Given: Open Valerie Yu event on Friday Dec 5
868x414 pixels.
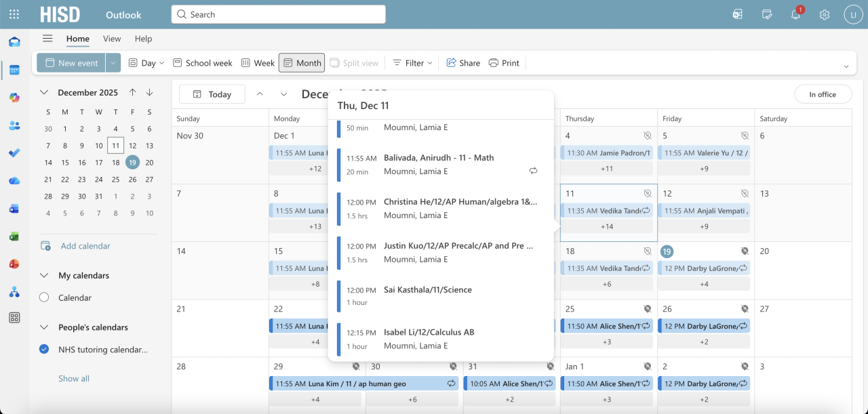Looking at the screenshot, I should tap(704, 153).
